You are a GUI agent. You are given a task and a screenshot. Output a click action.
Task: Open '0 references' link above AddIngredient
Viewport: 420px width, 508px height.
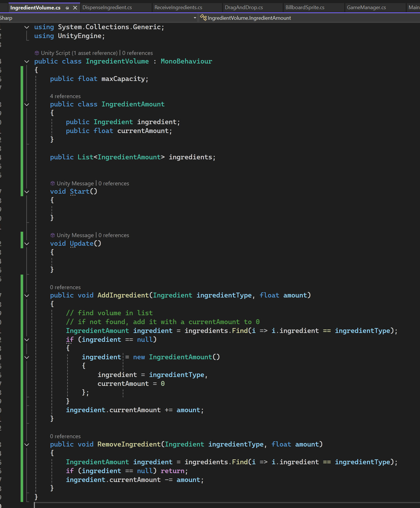[65, 287]
